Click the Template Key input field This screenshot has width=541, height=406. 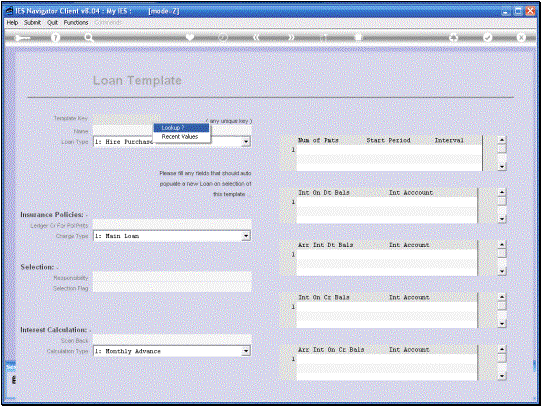click(127, 118)
